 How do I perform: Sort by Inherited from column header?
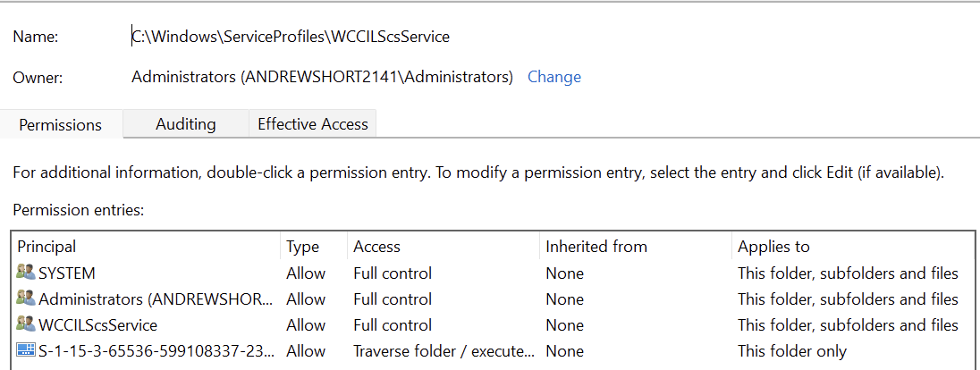[596, 247]
